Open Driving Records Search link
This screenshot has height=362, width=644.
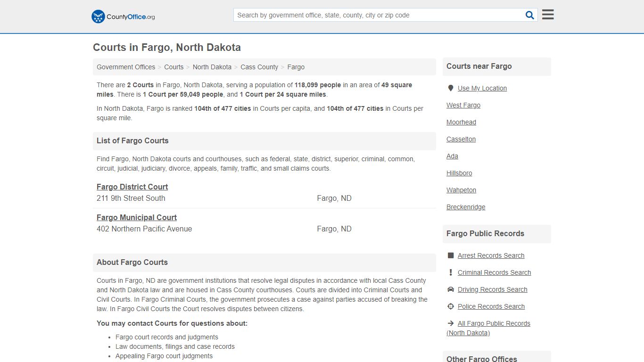pos(492,289)
